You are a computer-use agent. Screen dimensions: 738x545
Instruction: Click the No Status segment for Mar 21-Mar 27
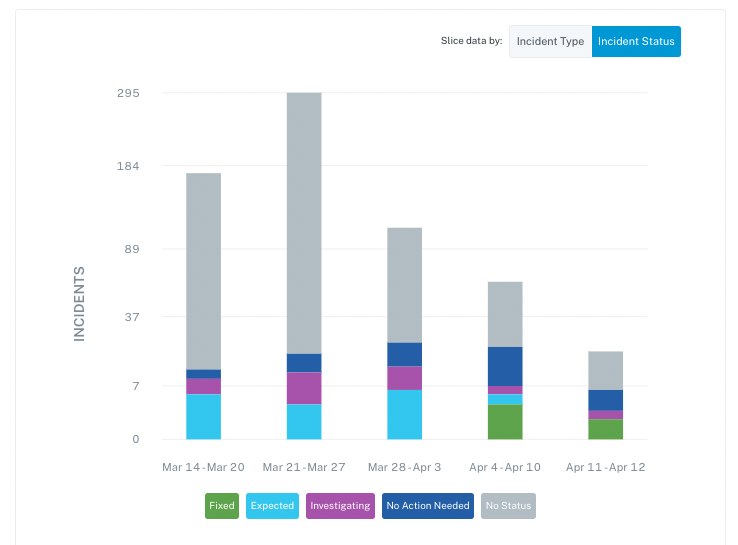pyautogui.click(x=304, y=223)
